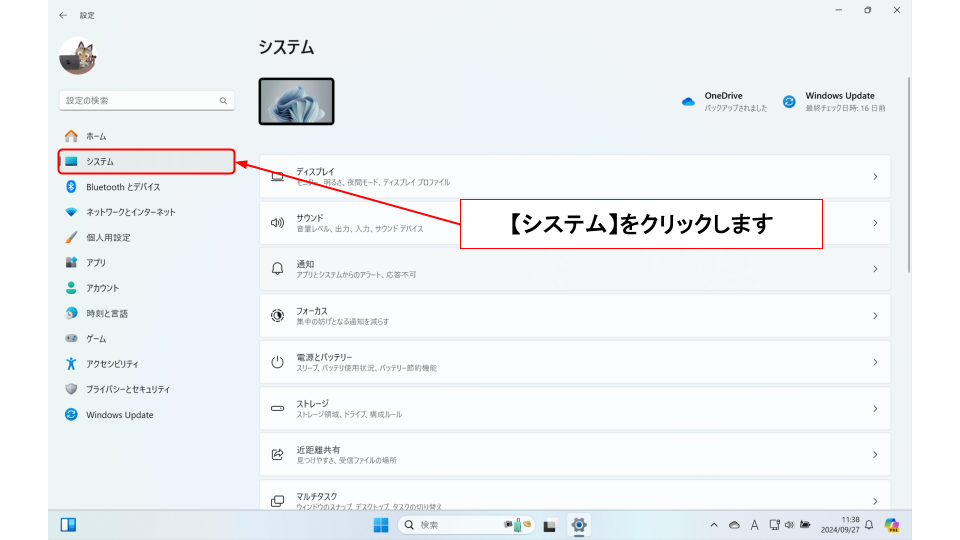The width and height of the screenshot is (960, 540).
Task: Click the desktop wallpaper preview thumbnail
Action: 296,101
